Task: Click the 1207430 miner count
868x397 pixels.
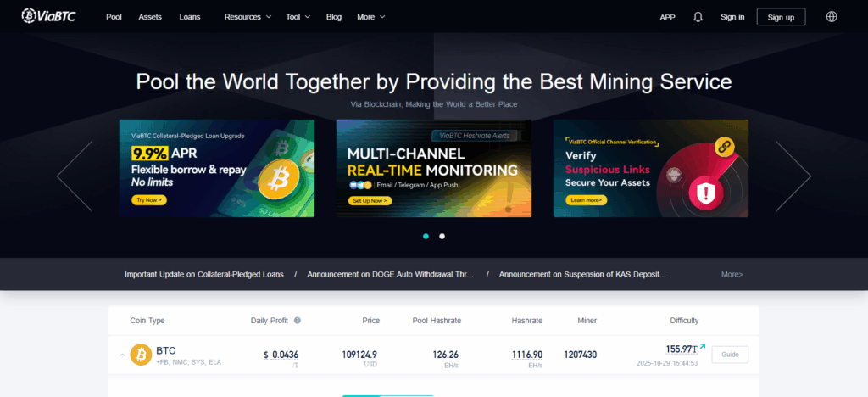Action: [x=580, y=355]
